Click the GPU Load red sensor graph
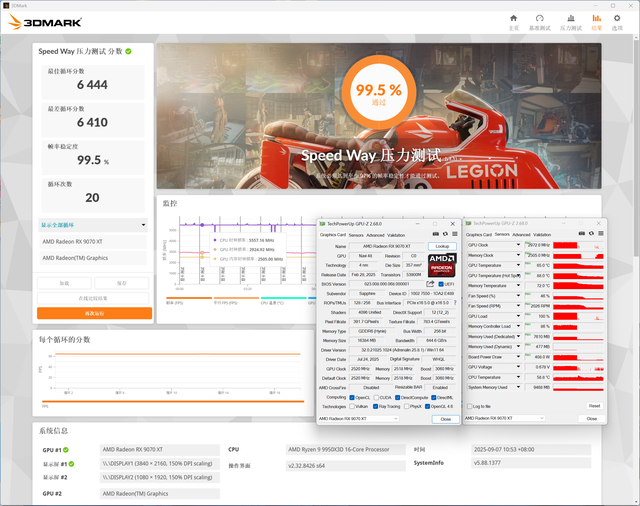640x506 pixels. pyautogui.click(x=578, y=316)
